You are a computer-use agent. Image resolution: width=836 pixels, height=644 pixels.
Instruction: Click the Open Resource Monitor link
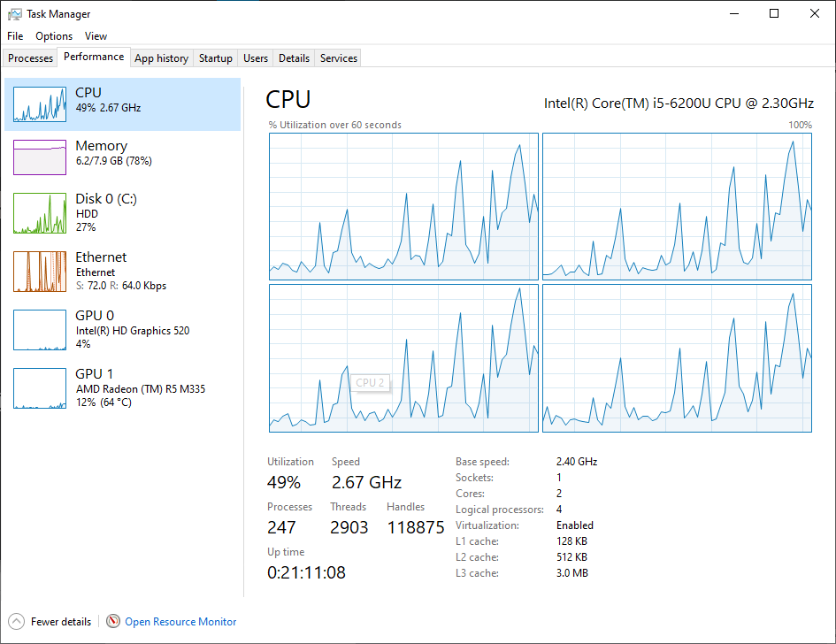tap(180, 622)
